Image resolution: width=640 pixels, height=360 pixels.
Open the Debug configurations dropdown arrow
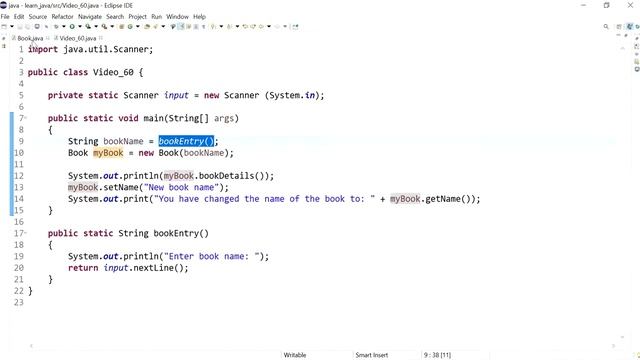64,27
